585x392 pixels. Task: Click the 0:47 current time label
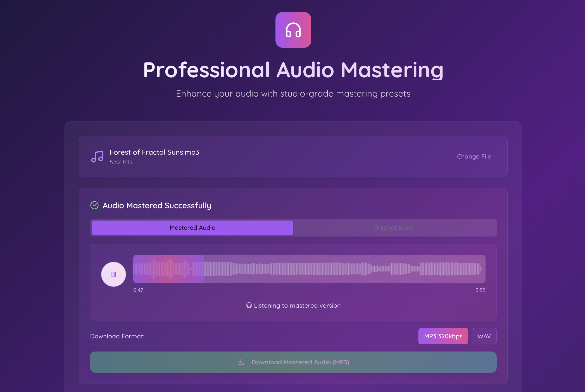[x=138, y=290]
